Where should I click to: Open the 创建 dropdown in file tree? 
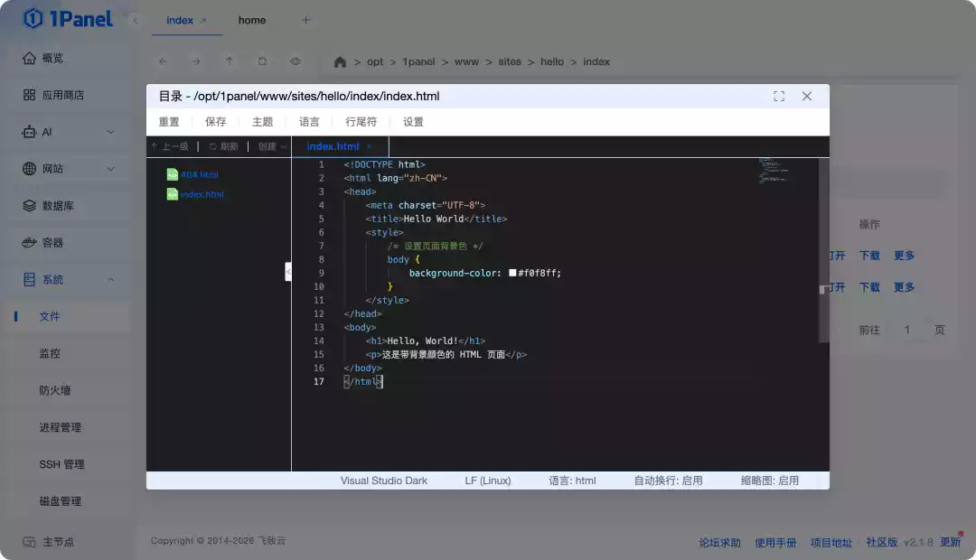272,146
